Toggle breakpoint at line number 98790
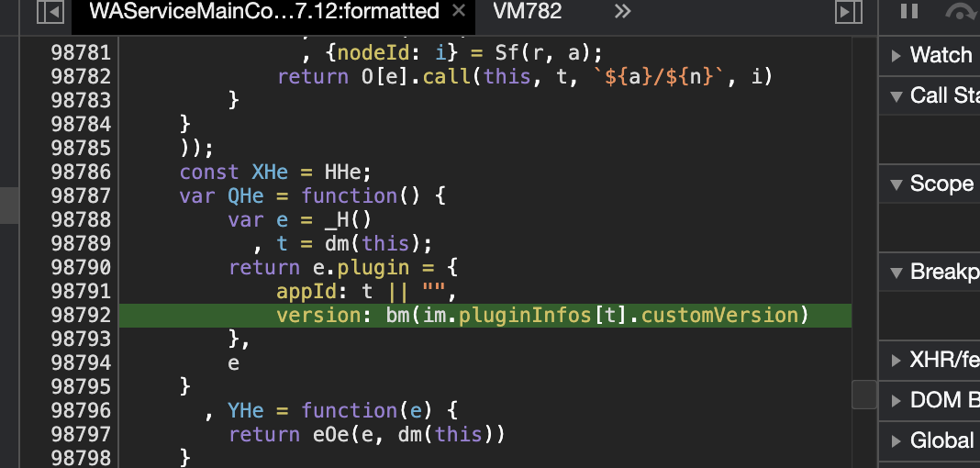The width and height of the screenshot is (980, 468). pos(81,267)
